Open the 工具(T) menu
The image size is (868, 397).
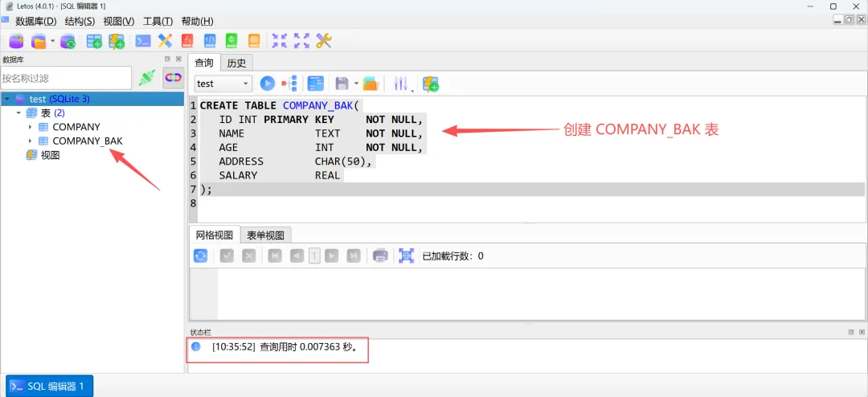[158, 21]
